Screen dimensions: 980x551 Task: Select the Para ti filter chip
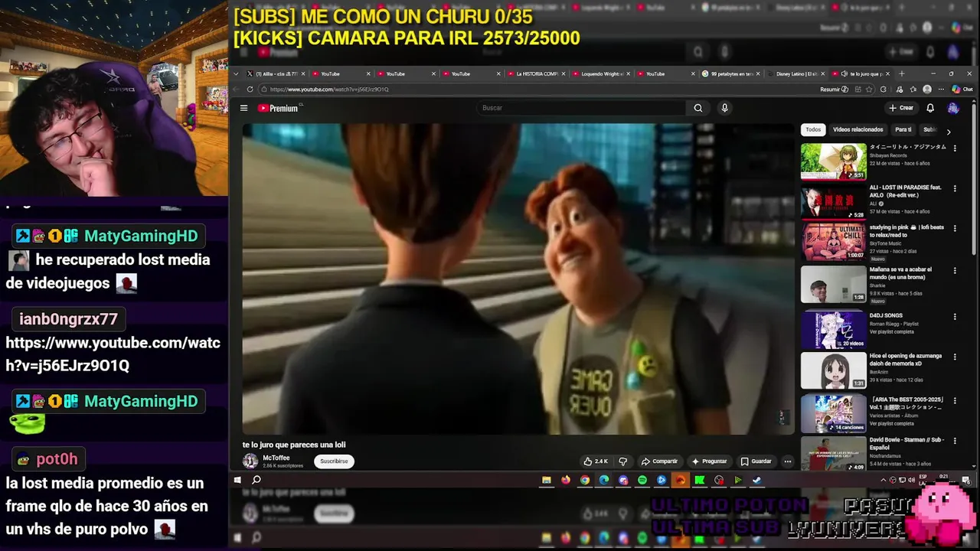tap(903, 129)
